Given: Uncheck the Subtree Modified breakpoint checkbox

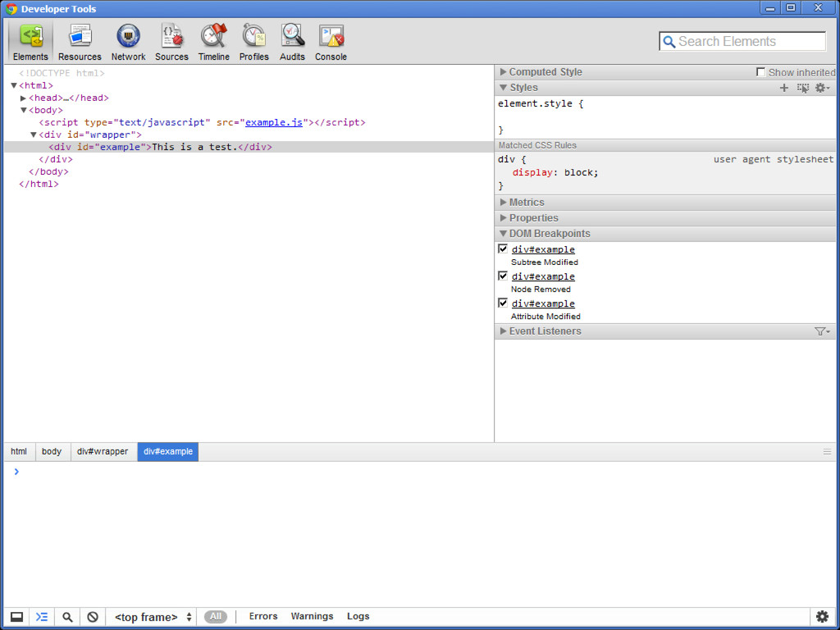Looking at the screenshot, I should 503,249.
